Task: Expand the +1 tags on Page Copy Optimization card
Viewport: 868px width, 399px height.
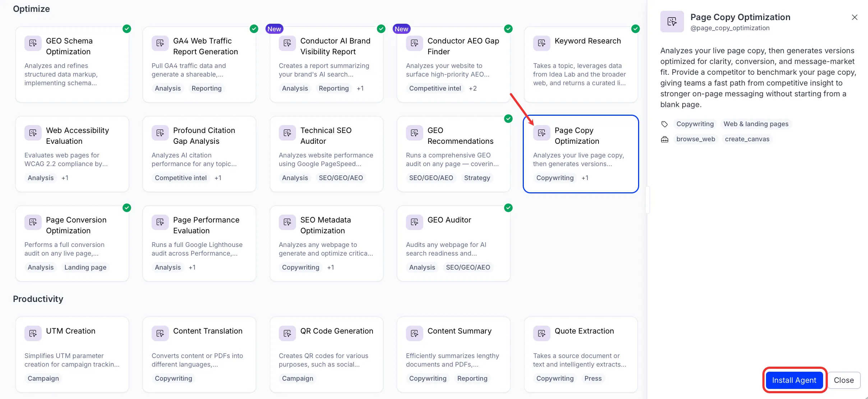Action: pyautogui.click(x=585, y=178)
